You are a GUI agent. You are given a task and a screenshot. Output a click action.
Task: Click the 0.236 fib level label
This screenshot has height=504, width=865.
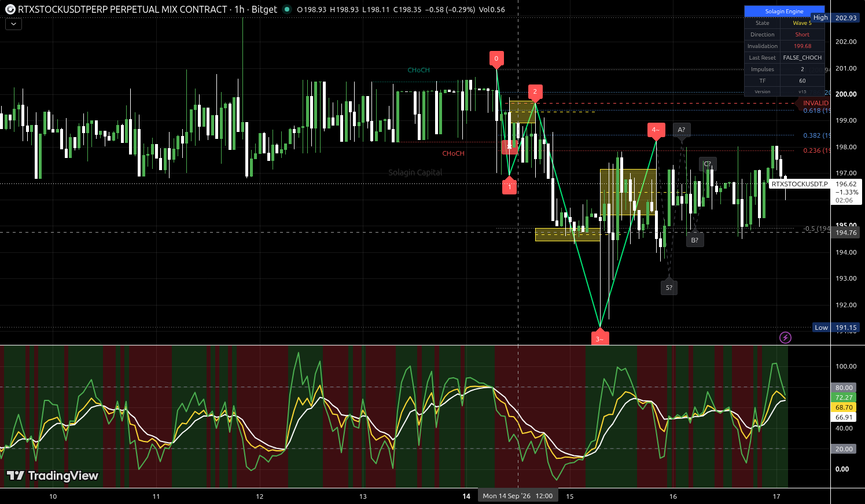(816, 150)
